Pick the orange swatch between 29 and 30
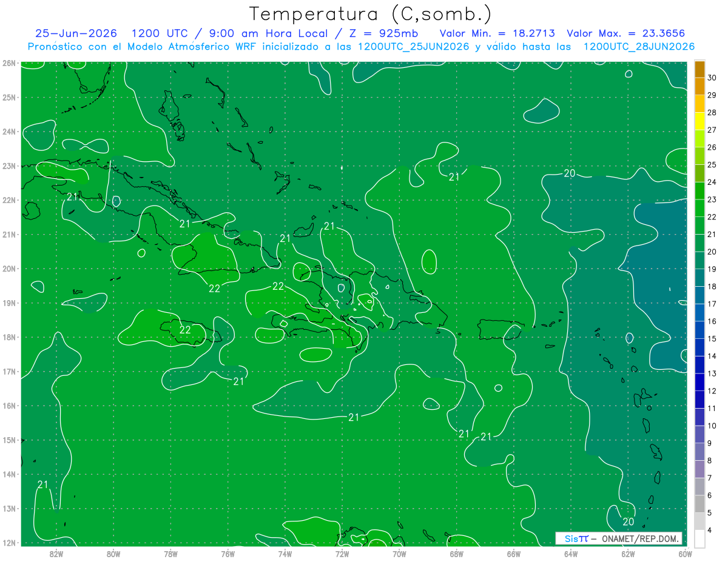Image resolution: width=728 pixels, height=562 pixels. (x=699, y=87)
